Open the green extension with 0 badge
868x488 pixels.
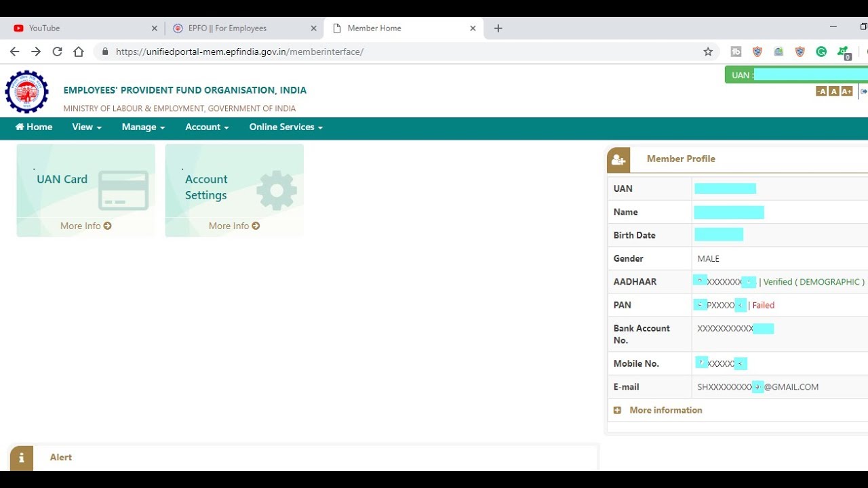coord(844,52)
